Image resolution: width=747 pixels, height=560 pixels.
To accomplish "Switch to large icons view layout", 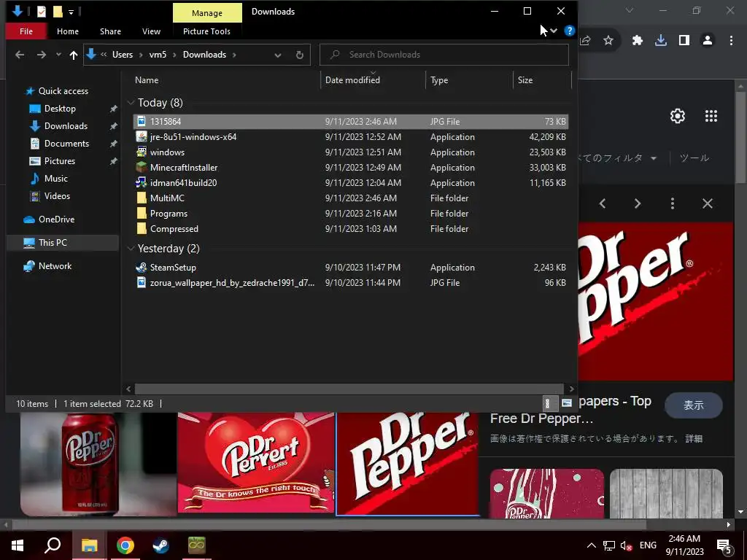I will click(x=566, y=403).
